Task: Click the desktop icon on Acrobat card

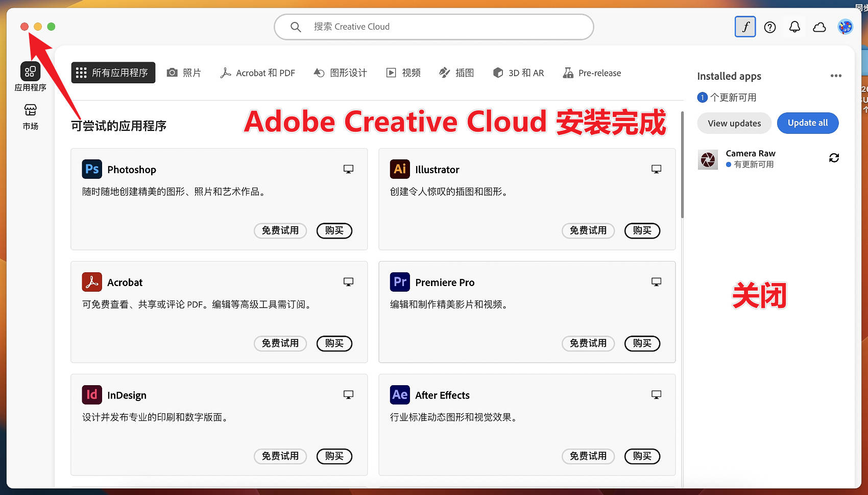Action: 348,282
